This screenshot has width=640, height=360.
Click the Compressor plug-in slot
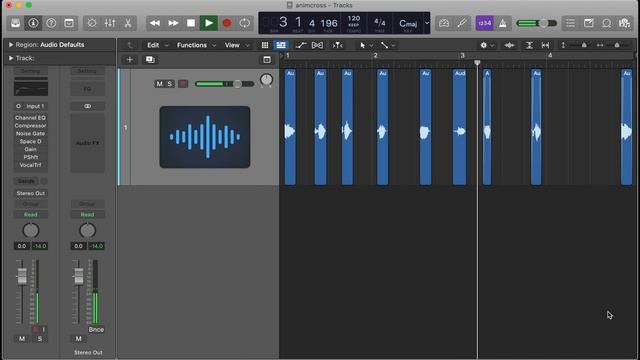click(31, 126)
